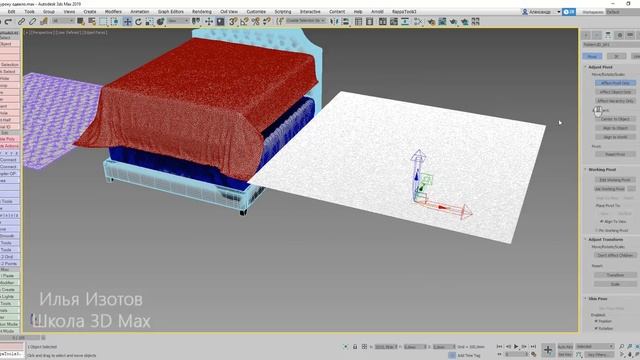Toggle Affect Hierarchy Only button
This screenshot has width=640, height=360.
pos(615,101)
